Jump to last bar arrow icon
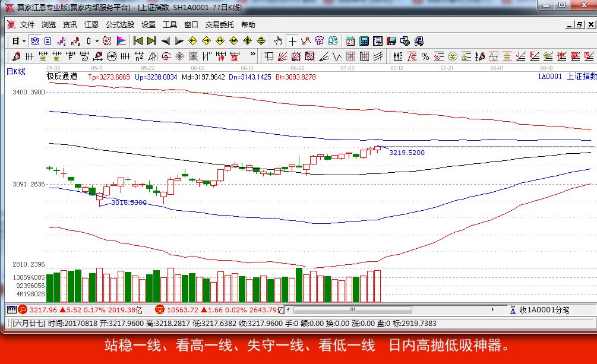 click(151, 41)
